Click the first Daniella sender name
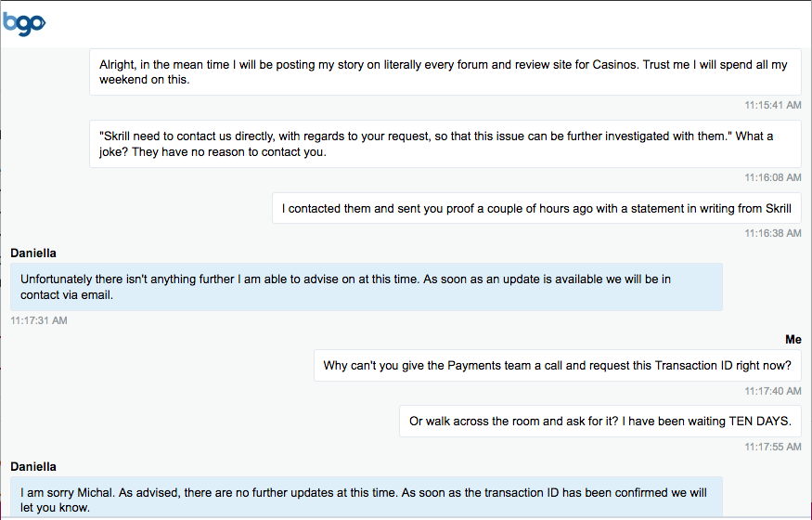 pyautogui.click(x=33, y=253)
